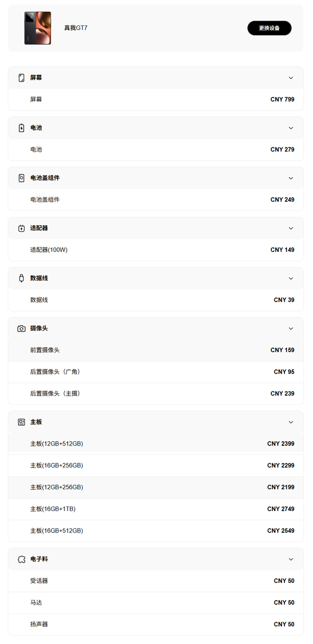The width and height of the screenshot is (313, 644).
Task: Click the component icon beside 电子料 header
Action: 21,559
